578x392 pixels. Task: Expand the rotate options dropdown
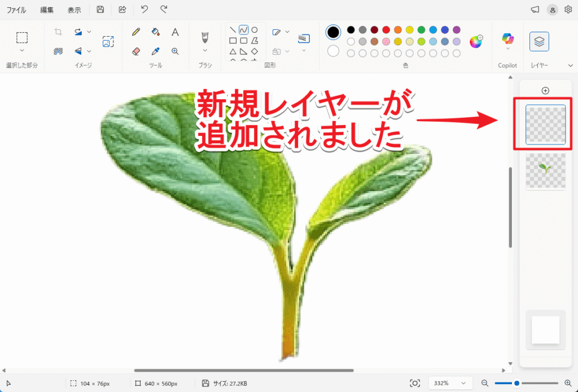[89, 32]
